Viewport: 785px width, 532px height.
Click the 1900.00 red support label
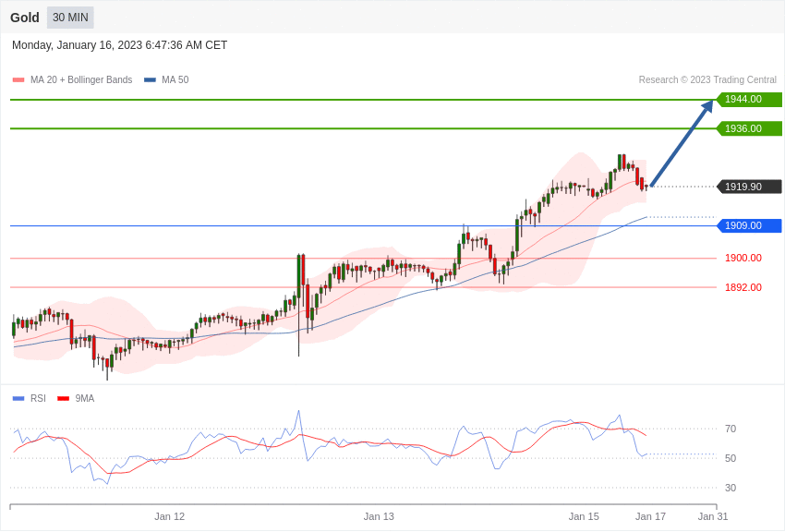point(743,258)
